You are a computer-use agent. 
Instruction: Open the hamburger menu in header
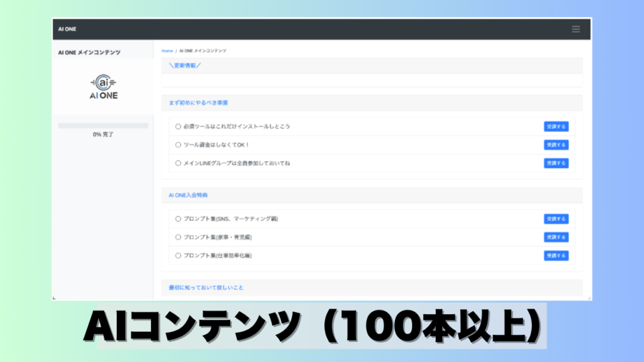(575, 29)
